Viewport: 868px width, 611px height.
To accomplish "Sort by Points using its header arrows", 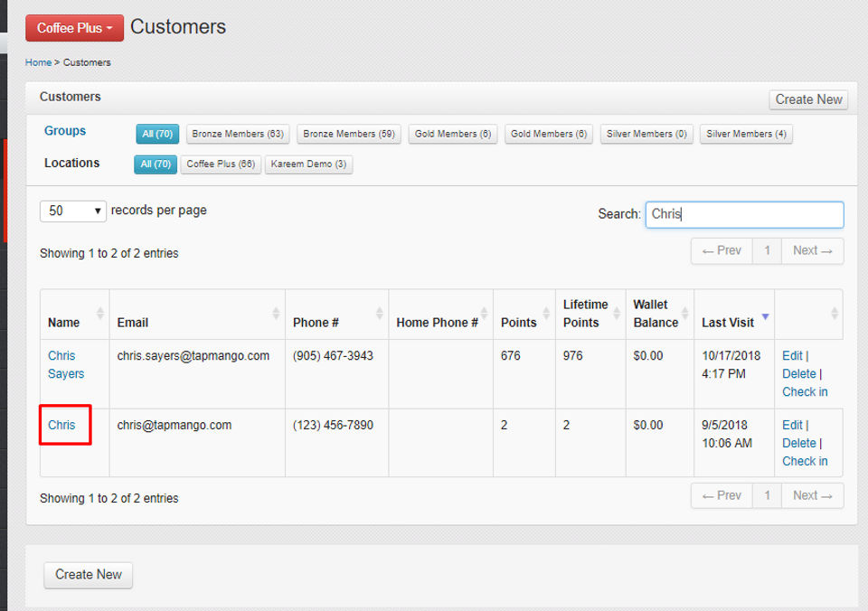I will pos(546,314).
